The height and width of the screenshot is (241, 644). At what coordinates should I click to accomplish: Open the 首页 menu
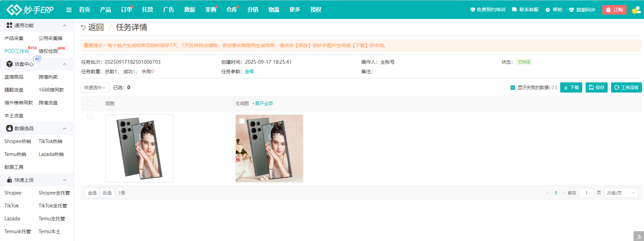pos(84,10)
